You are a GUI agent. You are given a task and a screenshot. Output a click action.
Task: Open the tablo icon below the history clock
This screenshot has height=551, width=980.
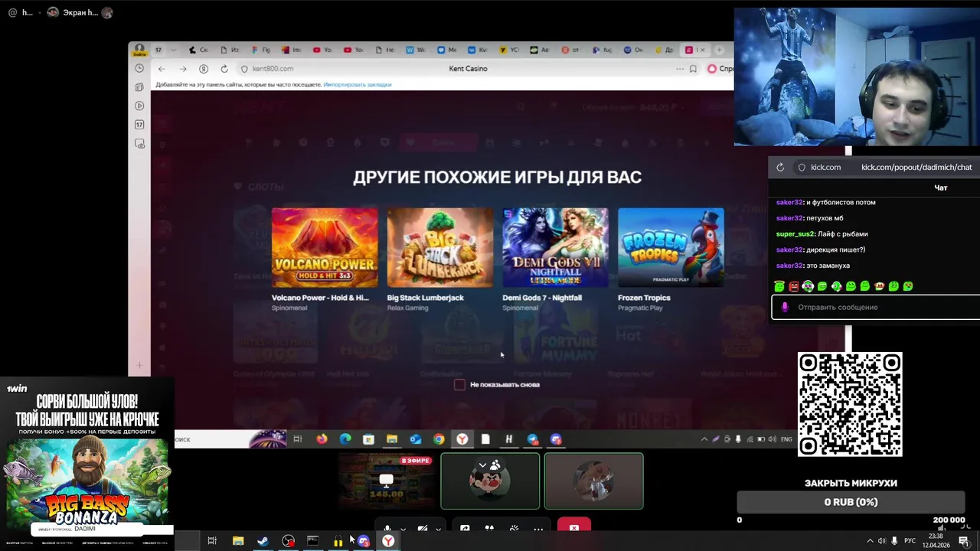click(x=139, y=87)
